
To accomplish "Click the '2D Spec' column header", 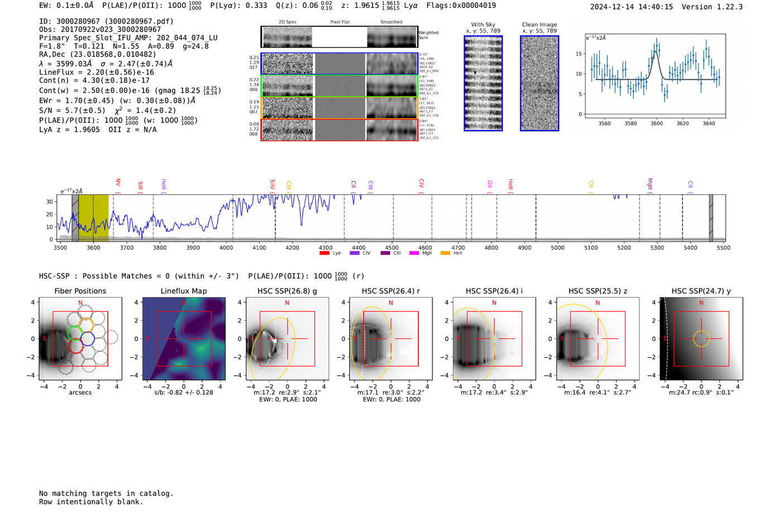I will (x=288, y=22).
